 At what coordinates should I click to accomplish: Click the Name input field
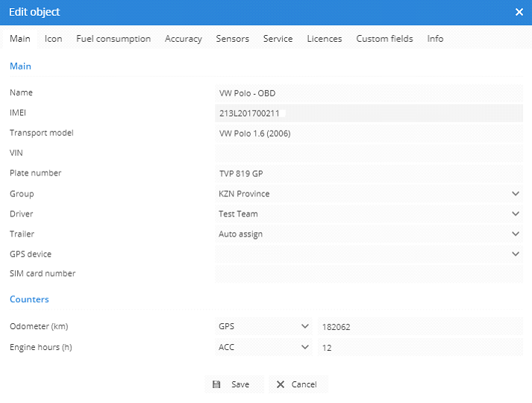coord(369,93)
